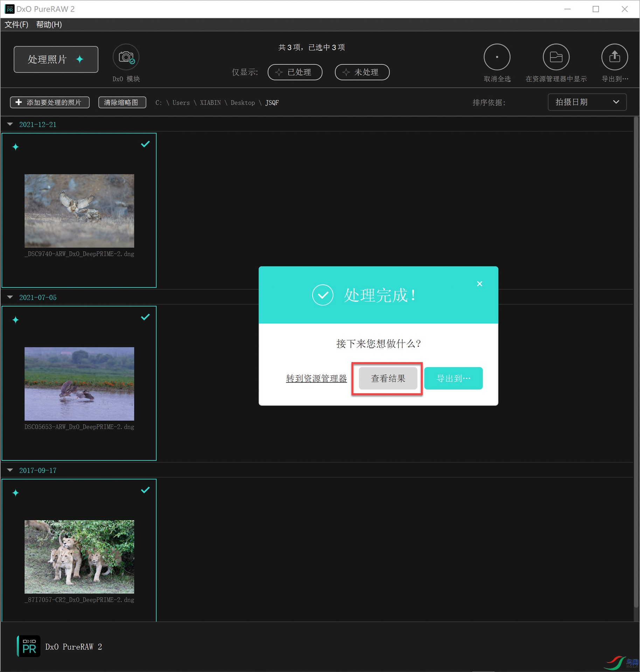Close the processing complete dialog
This screenshot has height=672, width=640.
tap(479, 284)
